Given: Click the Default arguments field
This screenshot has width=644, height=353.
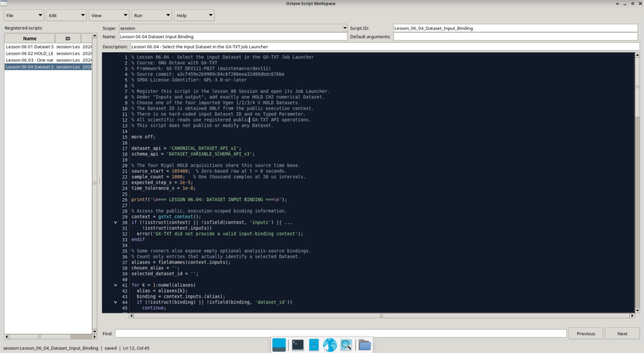Looking at the screenshot, I should tap(516, 36).
